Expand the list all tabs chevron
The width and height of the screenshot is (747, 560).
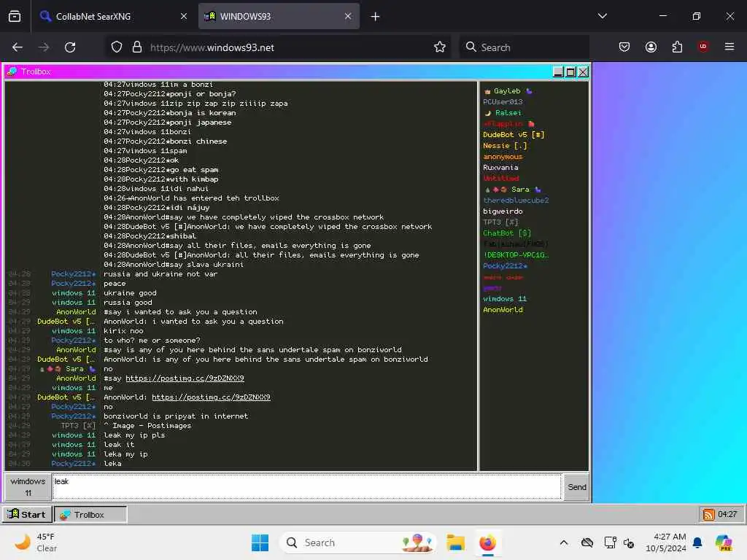click(x=602, y=16)
